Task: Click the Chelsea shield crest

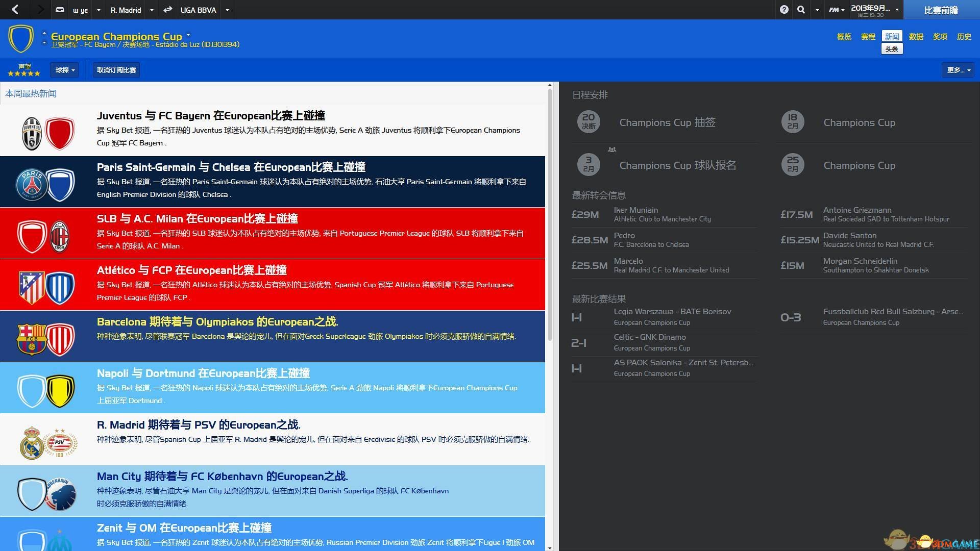Action: [x=60, y=185]
